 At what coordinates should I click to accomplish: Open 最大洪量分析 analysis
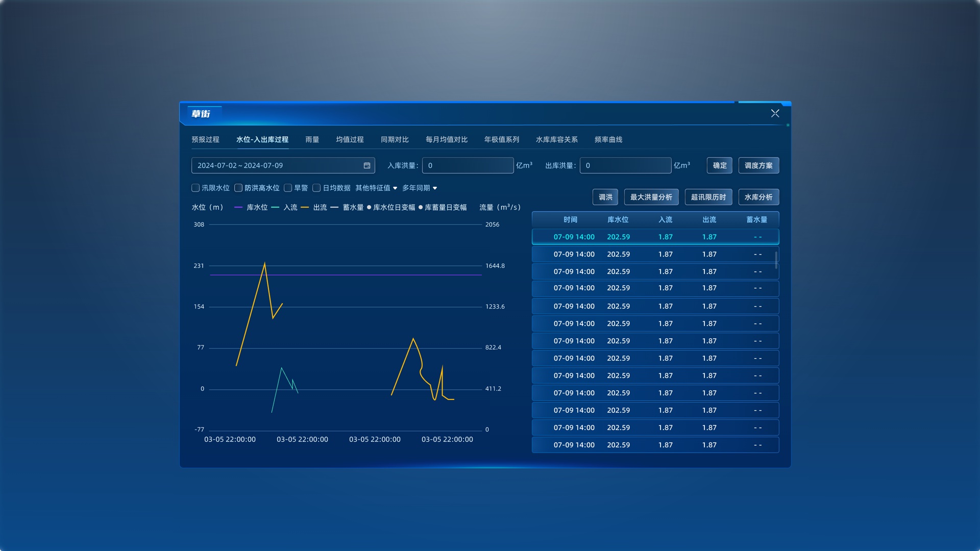651,197
